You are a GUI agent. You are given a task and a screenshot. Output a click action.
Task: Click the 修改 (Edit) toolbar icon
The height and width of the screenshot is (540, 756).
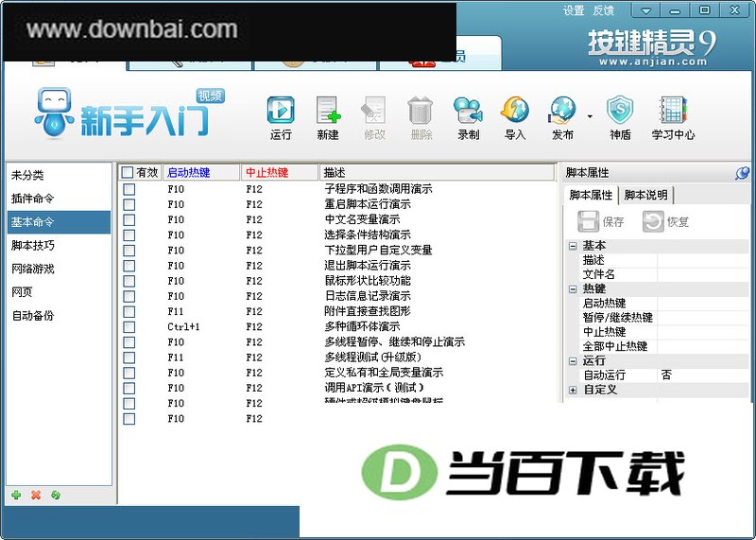click(374, 110)
